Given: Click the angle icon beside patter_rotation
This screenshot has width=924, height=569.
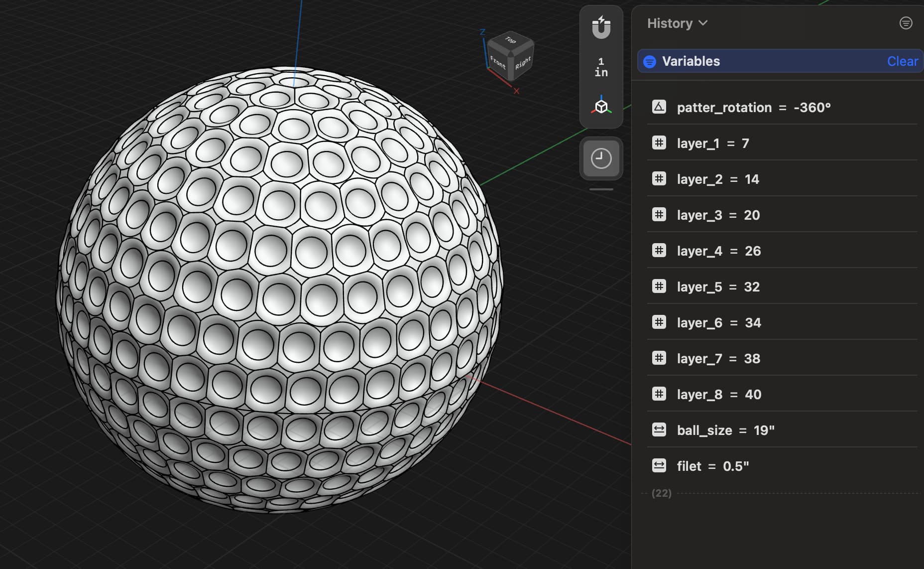Looking at the screenshot, I should [659, 107].
